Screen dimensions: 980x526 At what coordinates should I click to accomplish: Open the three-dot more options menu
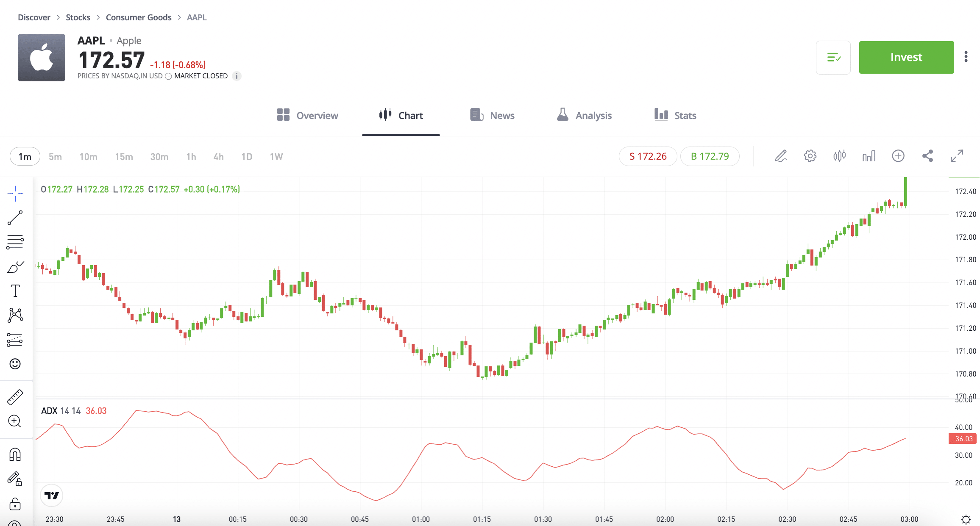point(966,57)
